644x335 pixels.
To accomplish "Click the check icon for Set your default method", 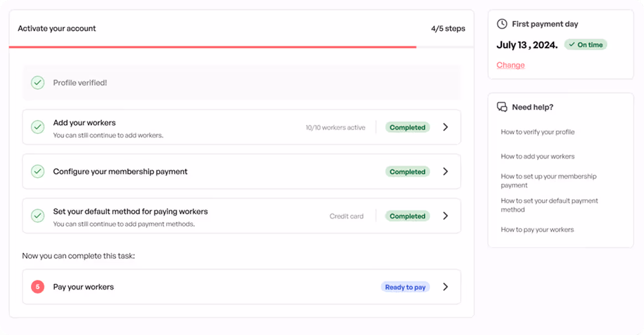I will (x=38, y=216).
